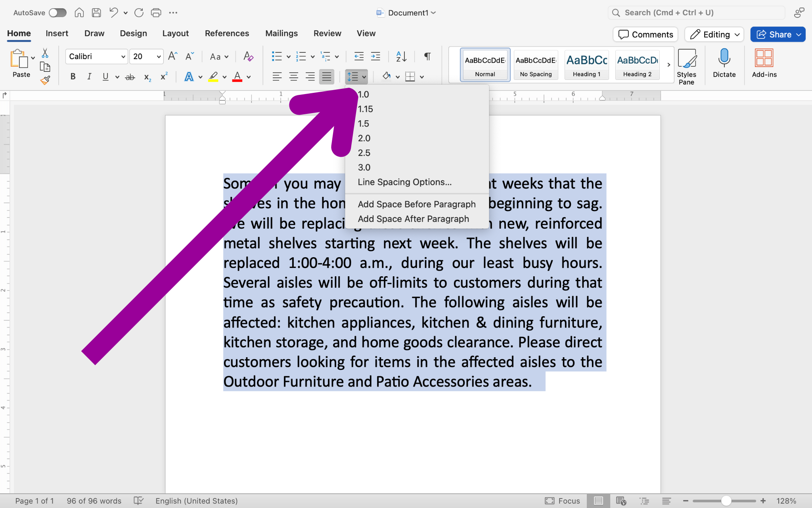Click the Format Painter brush icon
The height and width of the screenshot is (508, 812).
[45, 80]
